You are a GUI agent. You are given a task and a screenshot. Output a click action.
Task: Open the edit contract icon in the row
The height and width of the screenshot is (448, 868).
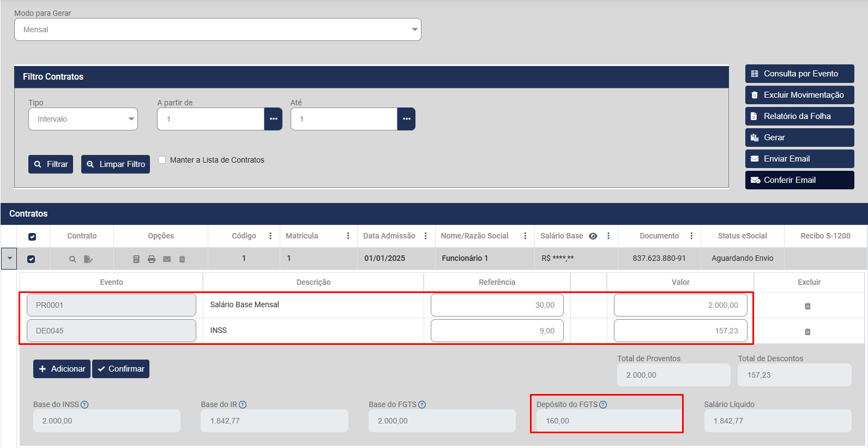click(88, 259)
